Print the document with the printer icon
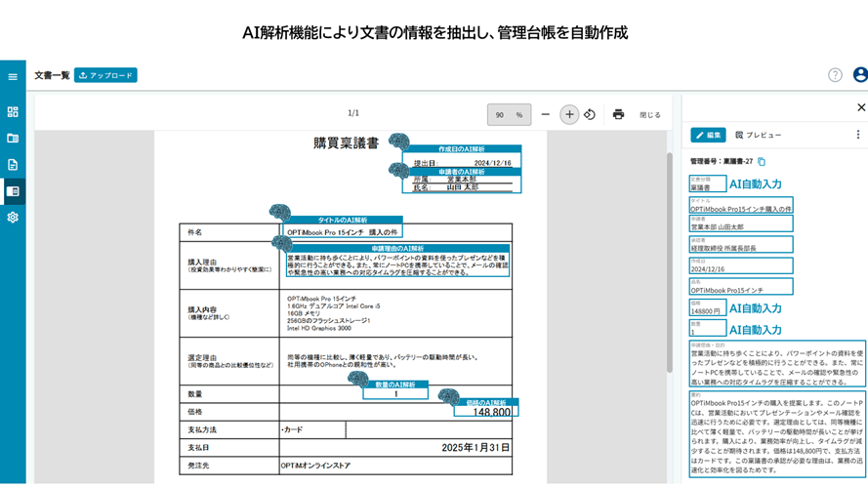Screen dimensions: 868x487 coord(618,114)
